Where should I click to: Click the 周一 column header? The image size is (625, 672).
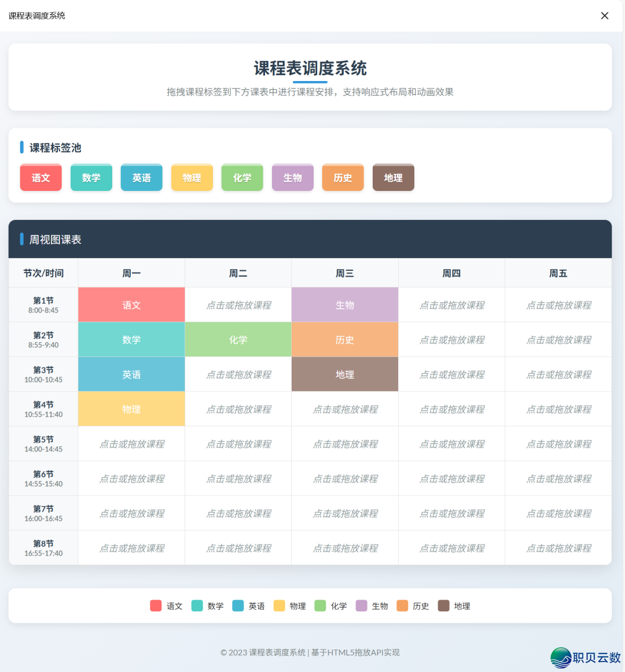(131, 273)
